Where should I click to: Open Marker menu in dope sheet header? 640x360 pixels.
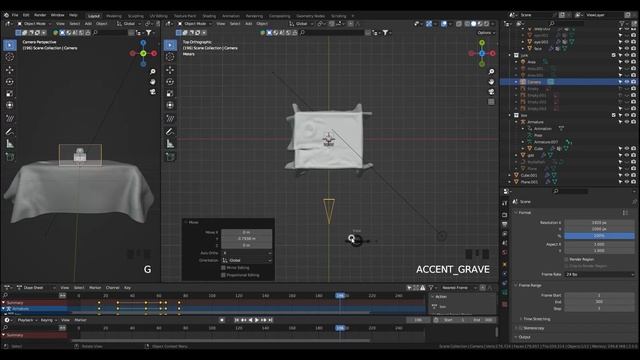click(x=95, y=288)
